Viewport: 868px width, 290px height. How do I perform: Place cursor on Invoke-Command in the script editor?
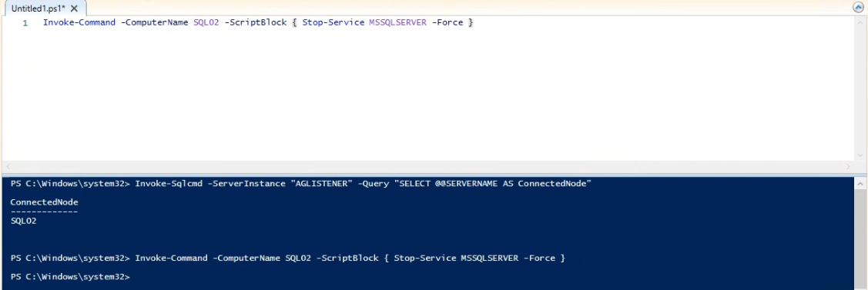[79, 22]
